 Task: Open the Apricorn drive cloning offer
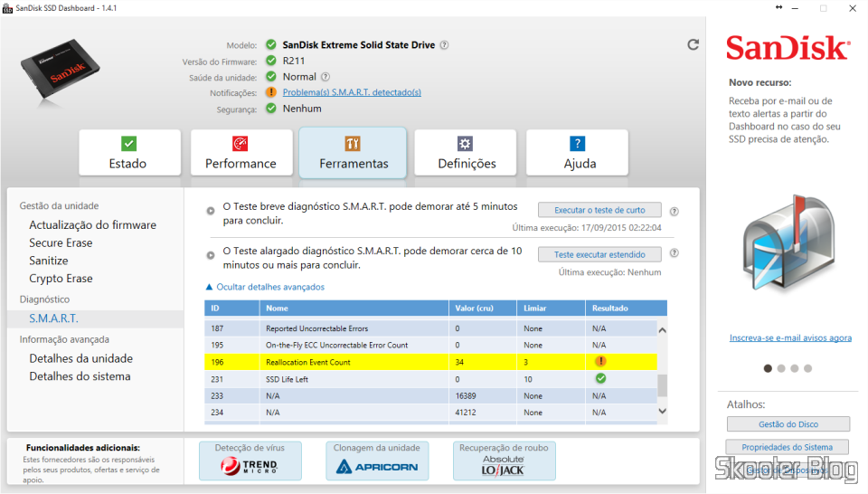point(377,461)
